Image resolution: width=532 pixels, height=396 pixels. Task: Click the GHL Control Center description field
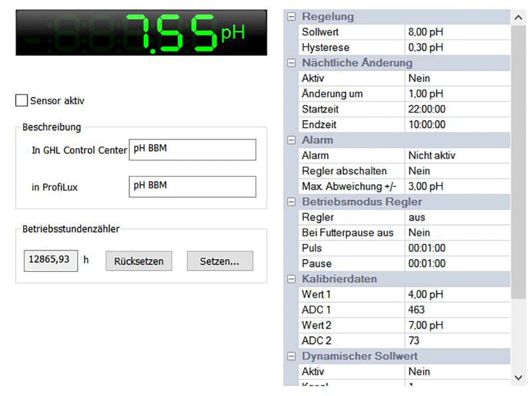coord(192,149)
